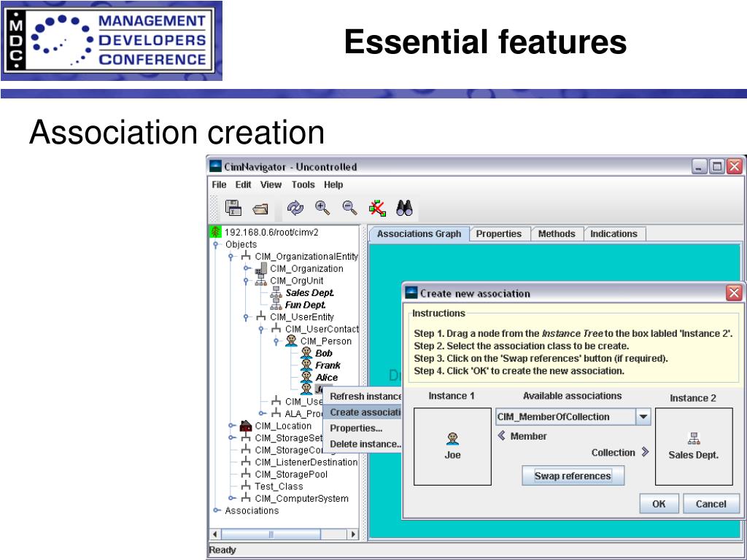Image resolution: width=747 pixels, height=560 pixels.
Task: Collapse the CIM_OrgUnit node
Action: pyautogui.click(x=247, y=281)
